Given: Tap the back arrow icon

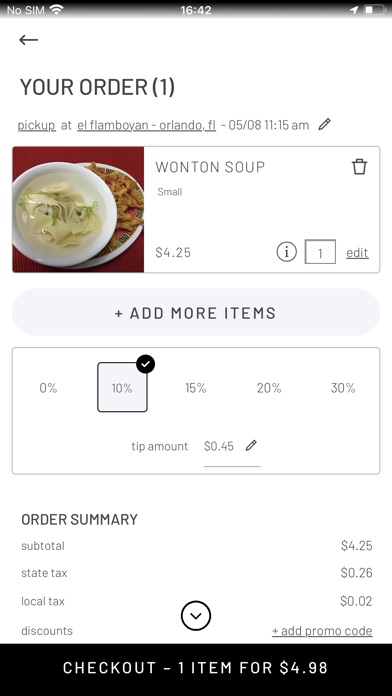Looking at the screenshot, I should click(x=28, y=40).
